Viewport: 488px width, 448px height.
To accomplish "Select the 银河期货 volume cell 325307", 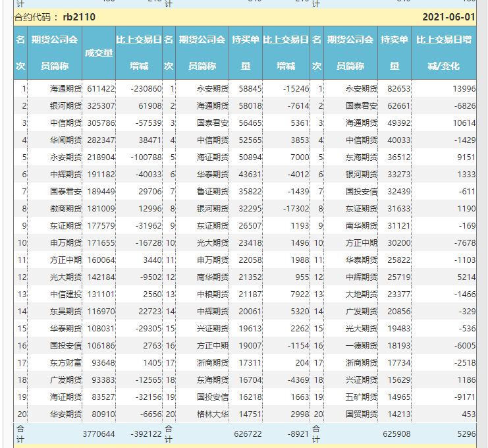I will point(101,105).
